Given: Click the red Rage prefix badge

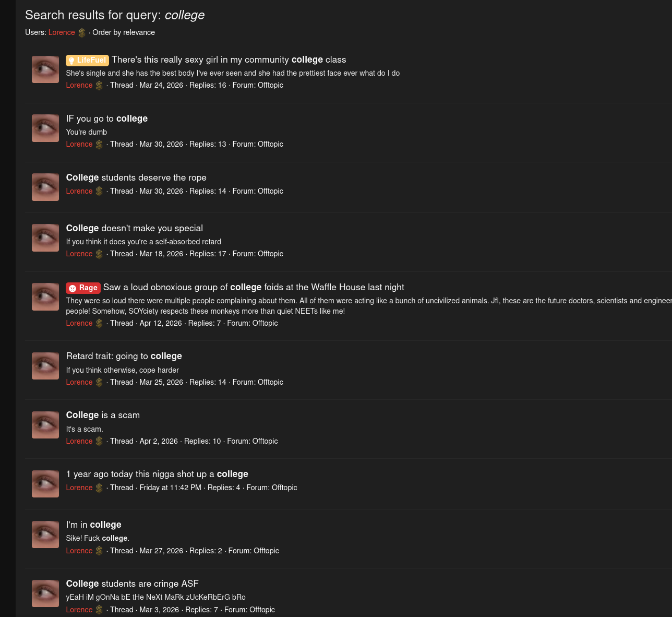Looking at the screenshot, I should pyautogui.click(x=83, y=288).
